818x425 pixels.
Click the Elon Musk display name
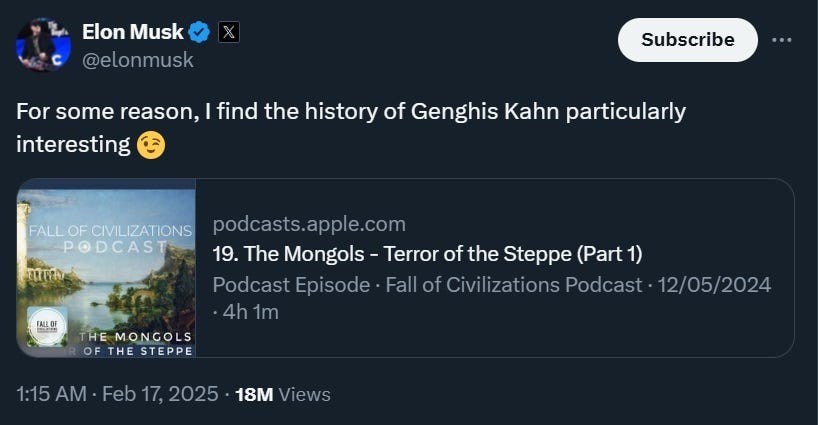pos(133,32)
